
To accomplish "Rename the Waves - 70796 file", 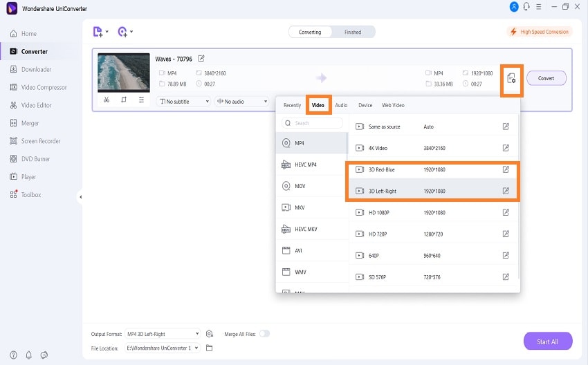I will point(201,59).
